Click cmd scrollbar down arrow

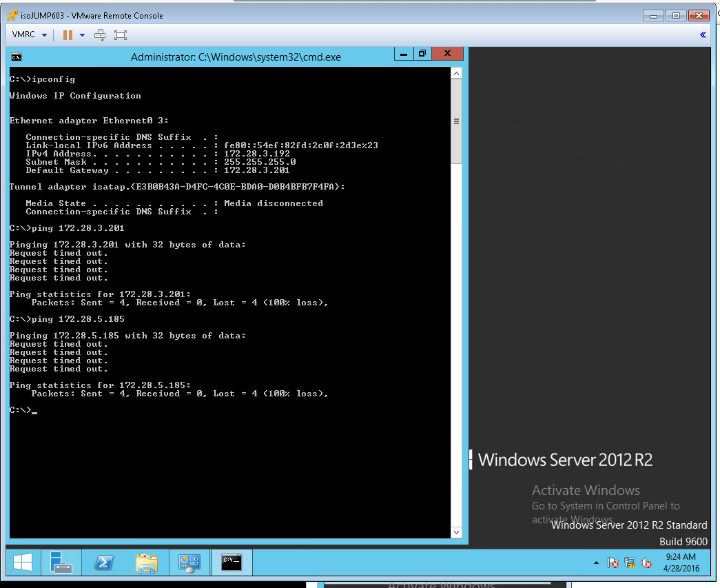(456, 532)
